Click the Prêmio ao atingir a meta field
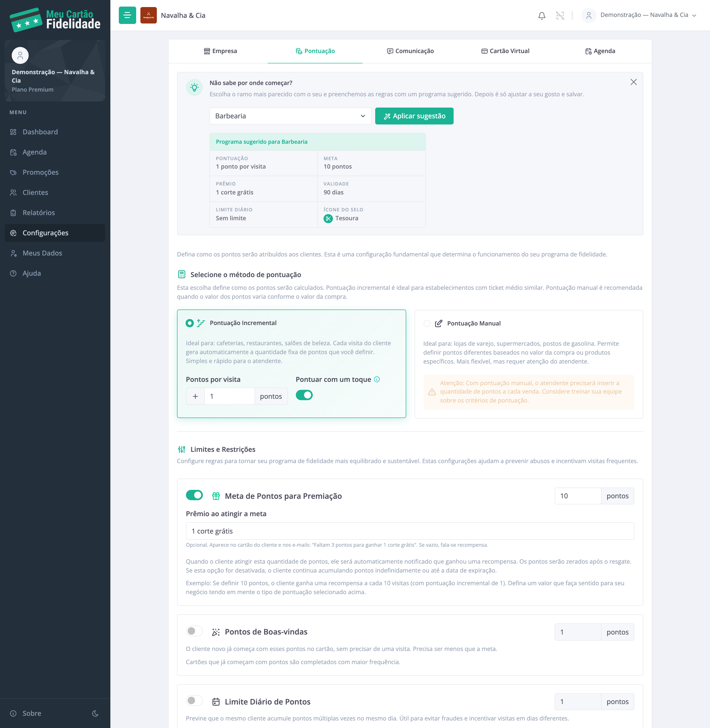The width and height of the screenshot is (710, 728). tap(410, 531)
